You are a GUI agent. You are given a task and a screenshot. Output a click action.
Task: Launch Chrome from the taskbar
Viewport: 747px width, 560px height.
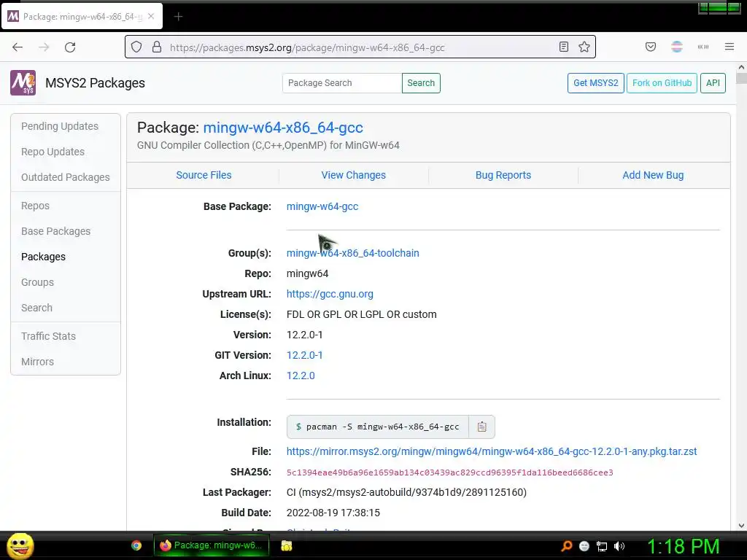point(136,545)
